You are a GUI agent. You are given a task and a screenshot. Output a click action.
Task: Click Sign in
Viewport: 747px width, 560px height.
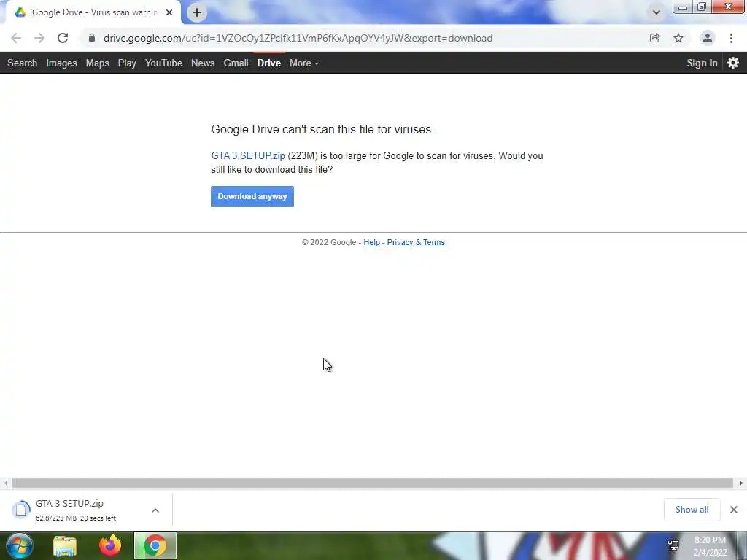702,63
